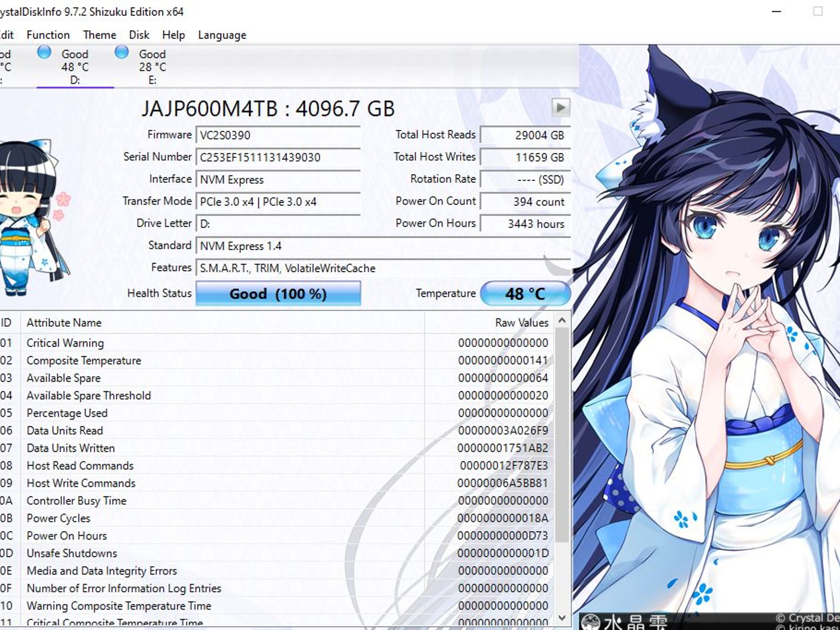Click the Interface field NVM Express
This screenshot has width=840, height=630.
278,179
